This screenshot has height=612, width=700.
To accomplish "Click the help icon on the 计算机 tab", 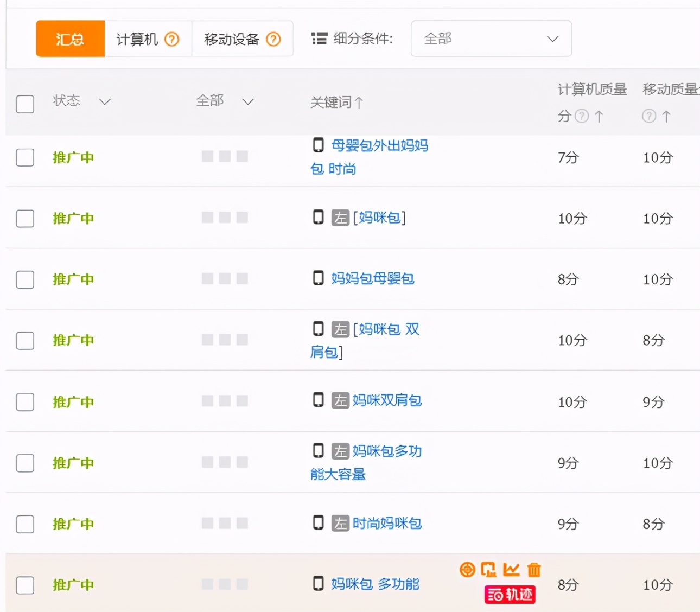I will (172, 39).
